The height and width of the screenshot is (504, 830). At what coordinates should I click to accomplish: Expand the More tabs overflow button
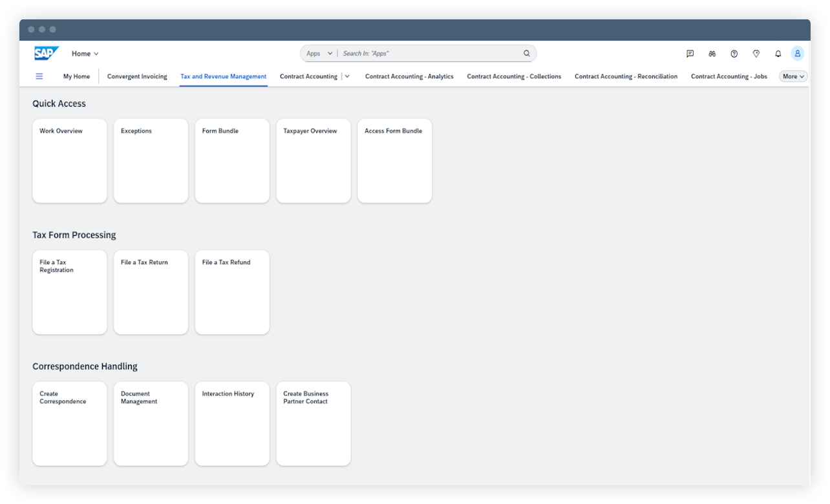pyautogui.click(x=793, y=76)
